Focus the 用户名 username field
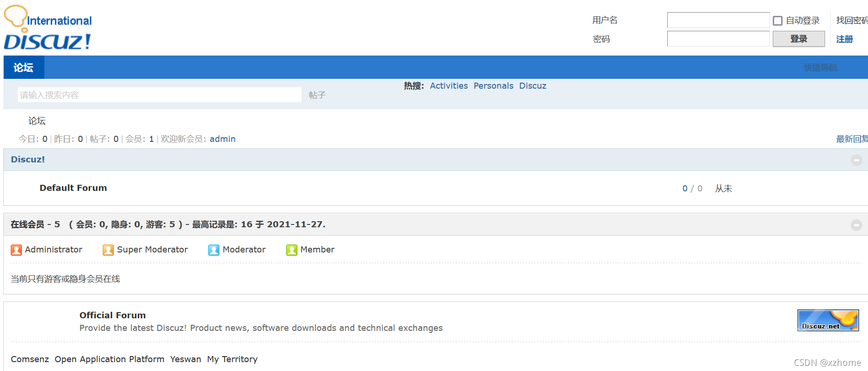The image size is (868, 371). (718, 20)
